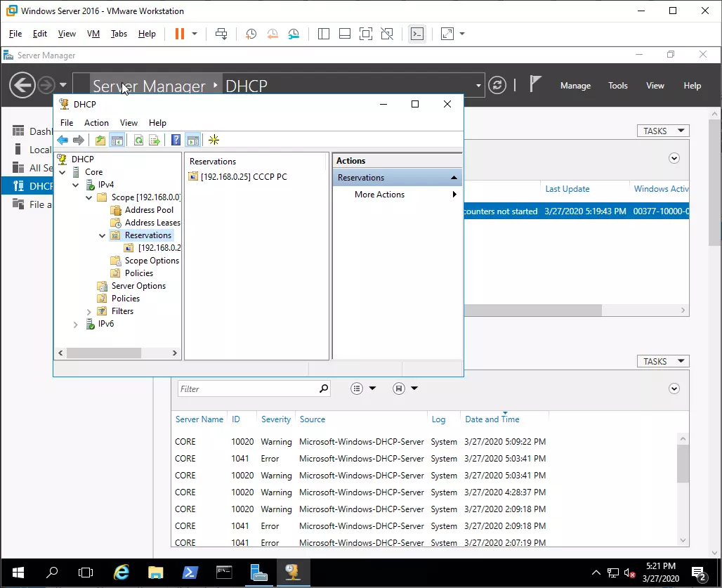Toggle Show/Hide Console Tree button
The height and width of the screenshot is (588, 722).
117,141
